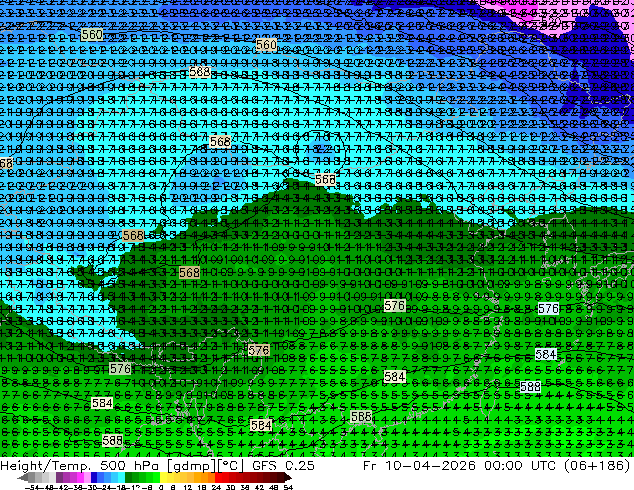
Task: Select the cyan swatch in the temperature legend
Action: coord(122,477)
